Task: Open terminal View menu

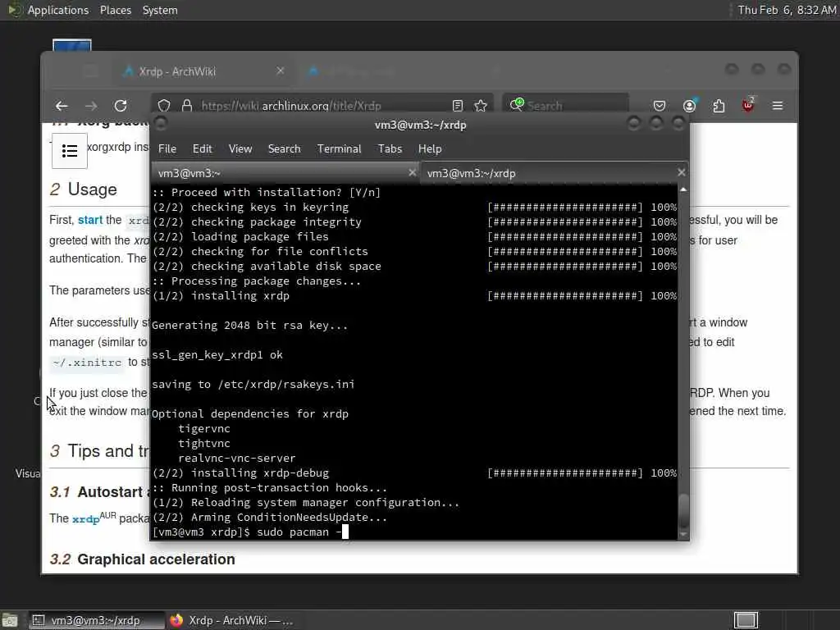Action: point(240,149)
